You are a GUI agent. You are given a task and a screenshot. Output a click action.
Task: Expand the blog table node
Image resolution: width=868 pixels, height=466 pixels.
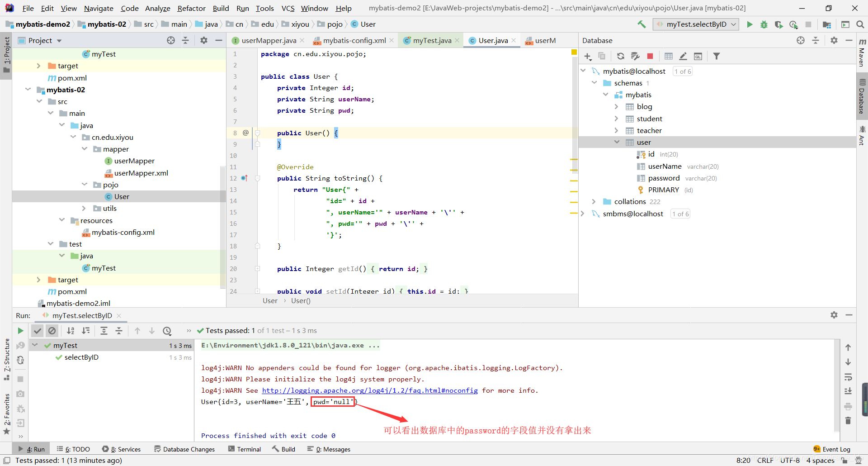tap(617, 106)
